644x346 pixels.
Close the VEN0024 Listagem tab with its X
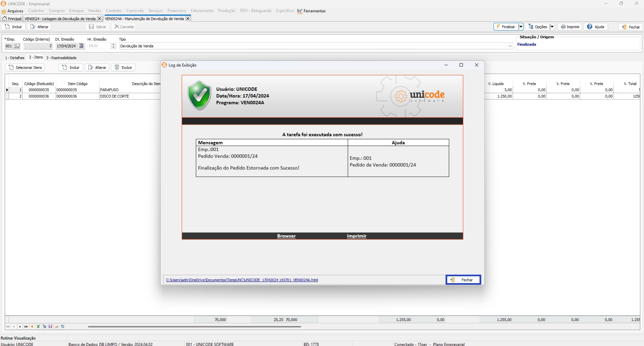(99, 19)
